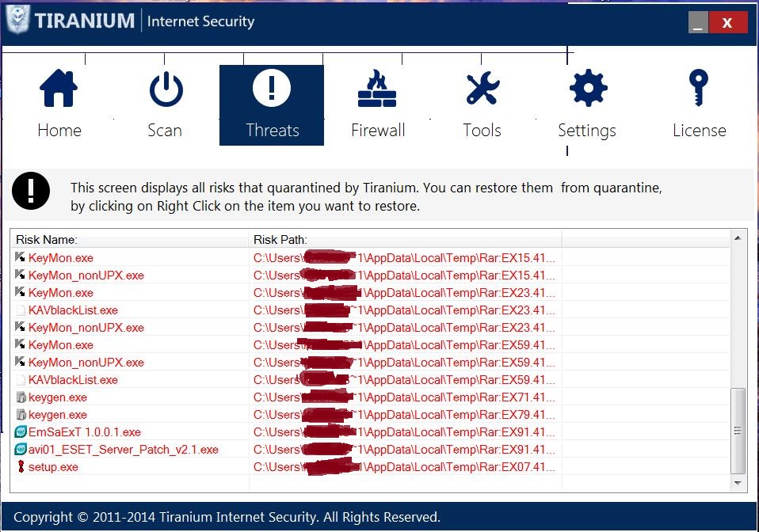
Task: Click the scrollbar up arrow
Action: coord(738,237)
